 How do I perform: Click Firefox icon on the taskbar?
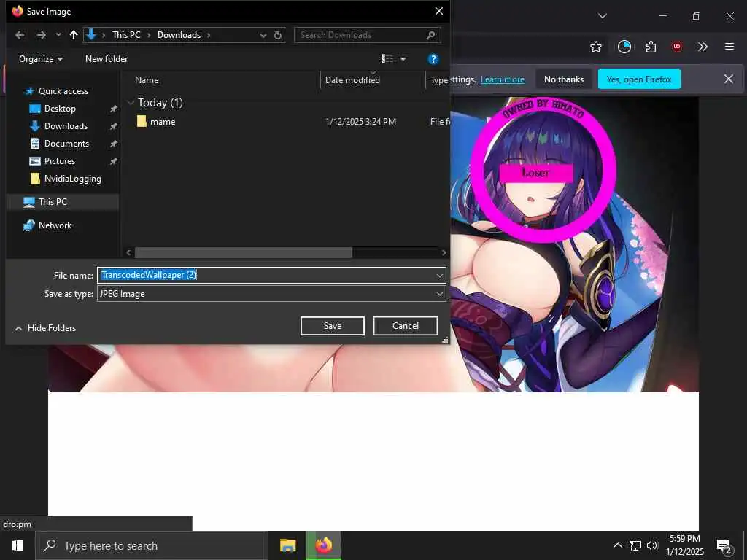coord(323,545)
